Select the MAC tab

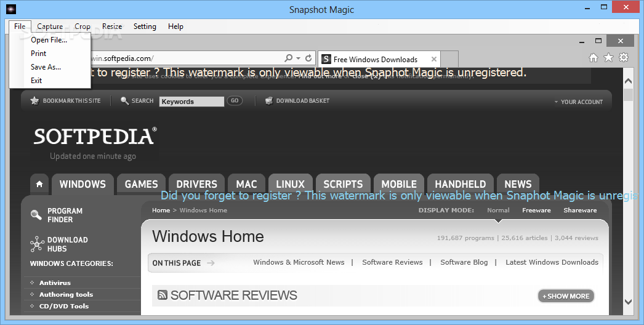(x=246, y=184)
